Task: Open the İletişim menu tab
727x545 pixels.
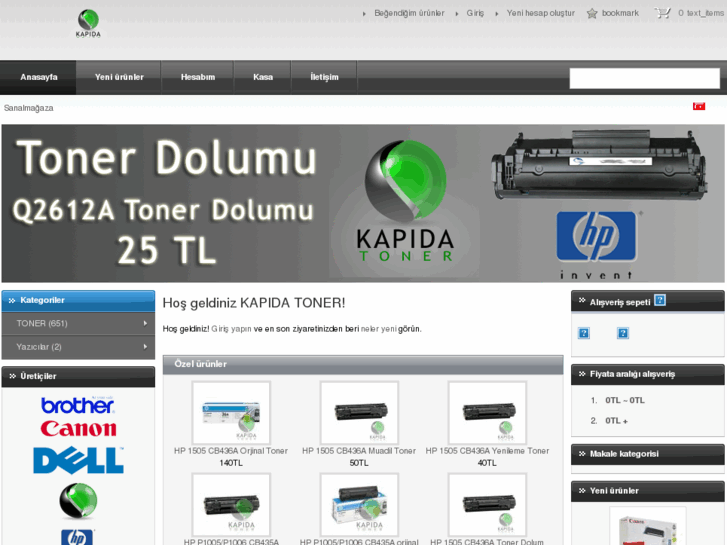Action: pyautogui.click(x=325, y=77)
